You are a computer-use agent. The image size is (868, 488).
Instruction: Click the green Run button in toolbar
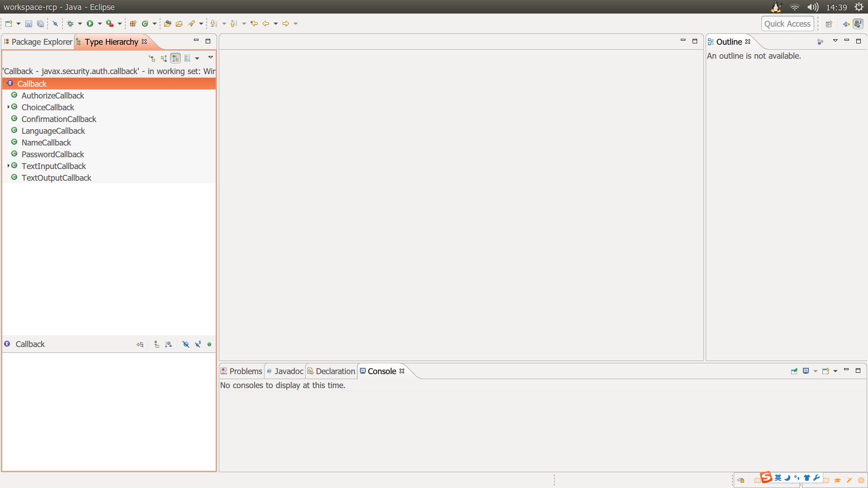pos(90,23)
